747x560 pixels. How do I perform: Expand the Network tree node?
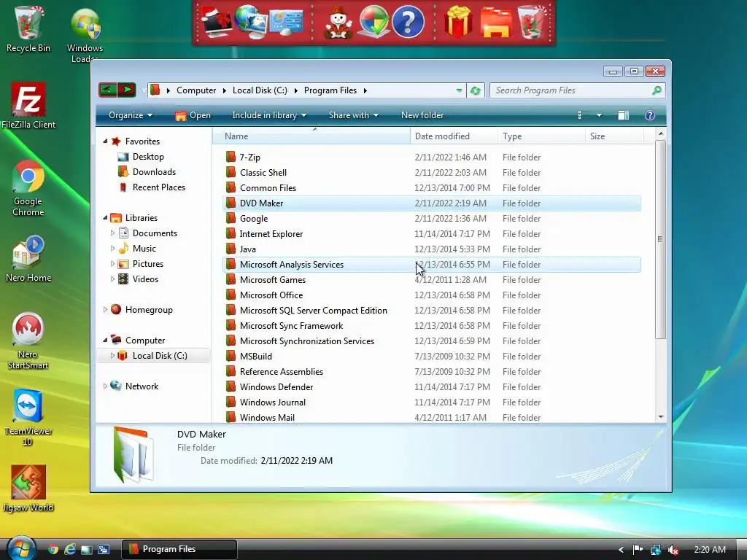(x=105, y=386)
